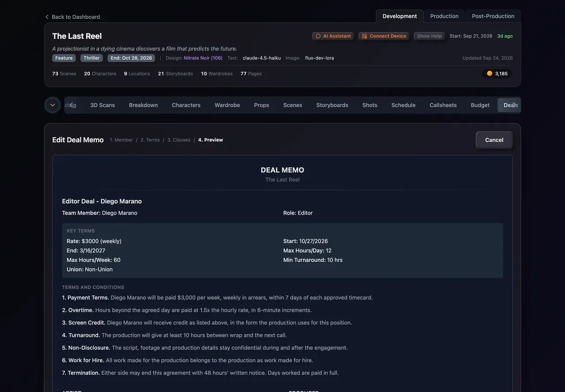Click the Editor Deal - Diego Marano heading
The width and height of the screenshot is (565, 392).
pos(102,201)
